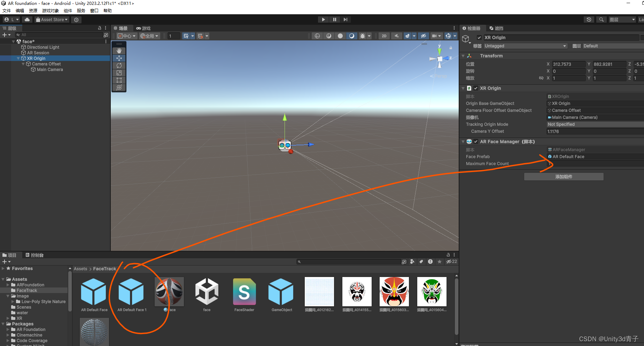Select the combined Transform tool

(119, 87)
